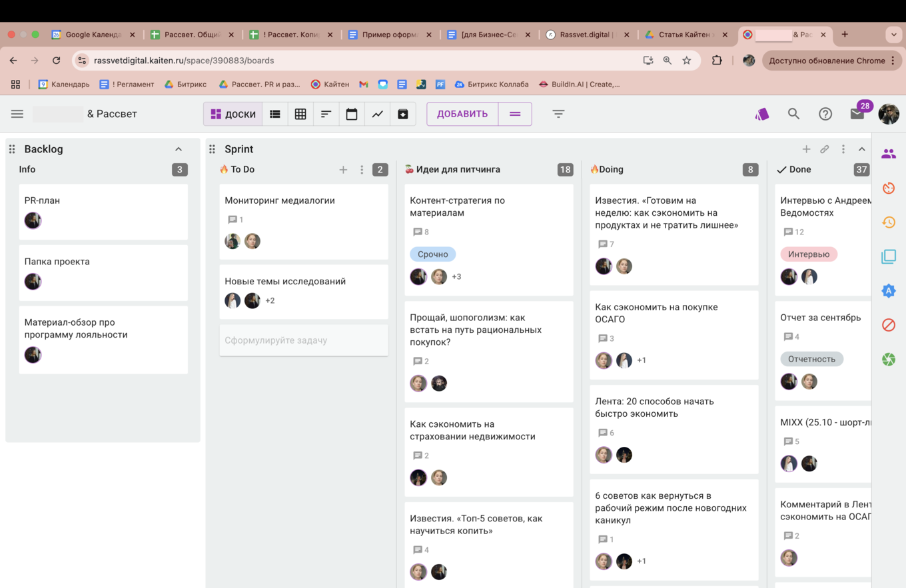Click the Срочно tag label

point(432,254)
